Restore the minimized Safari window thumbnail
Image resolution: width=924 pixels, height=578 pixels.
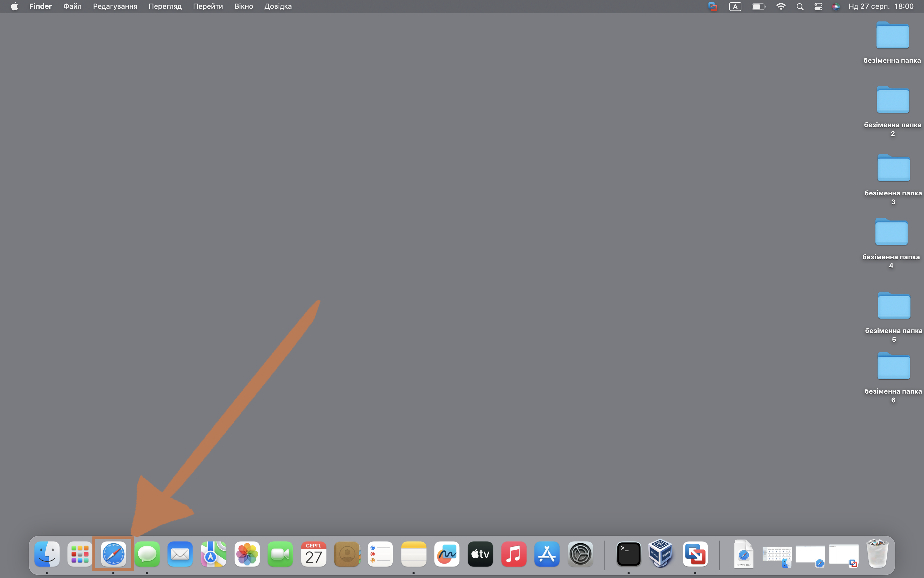click(810, 556)
